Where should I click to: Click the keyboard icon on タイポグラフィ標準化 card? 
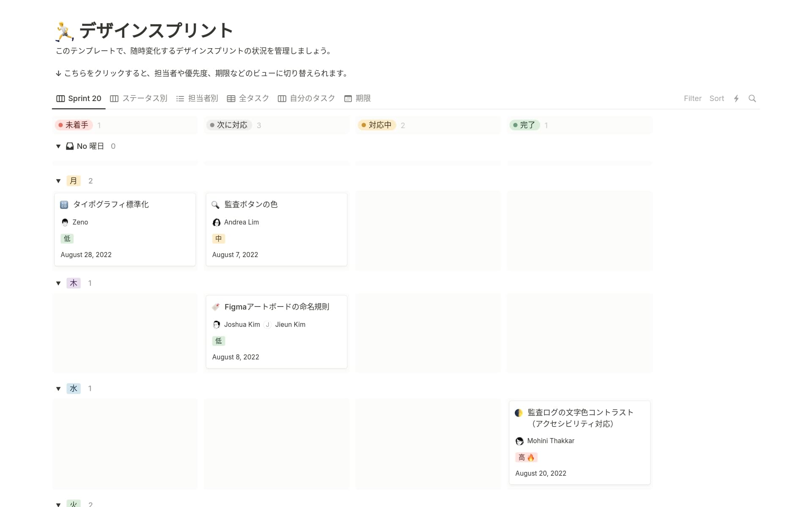coord(64,204)
